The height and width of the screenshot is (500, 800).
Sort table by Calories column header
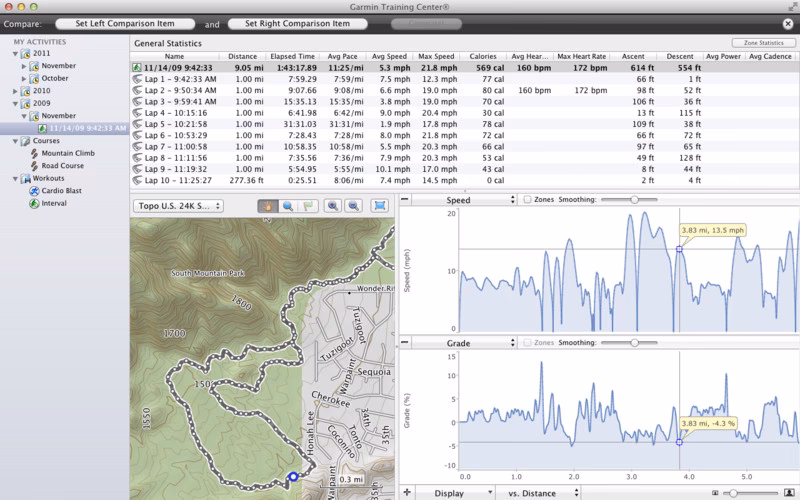point(483,56)
